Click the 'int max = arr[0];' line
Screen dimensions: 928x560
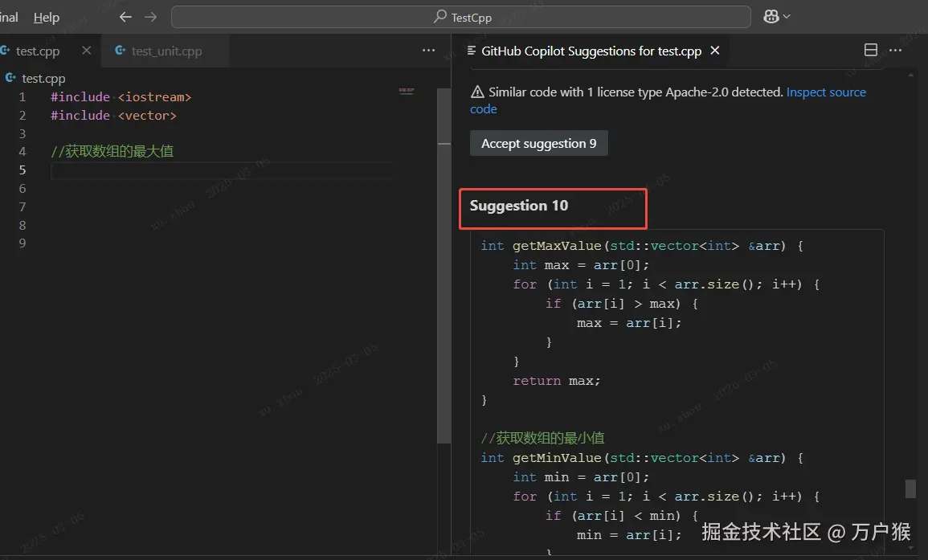point(581,265)
